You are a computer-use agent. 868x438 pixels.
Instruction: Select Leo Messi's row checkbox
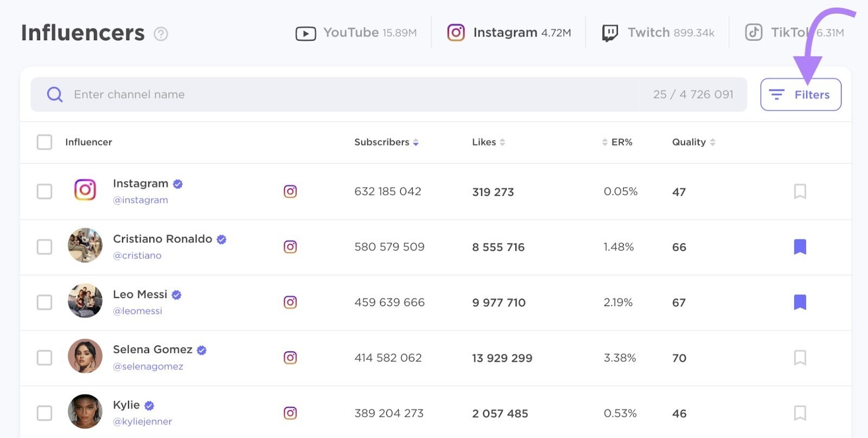point(44,302)
